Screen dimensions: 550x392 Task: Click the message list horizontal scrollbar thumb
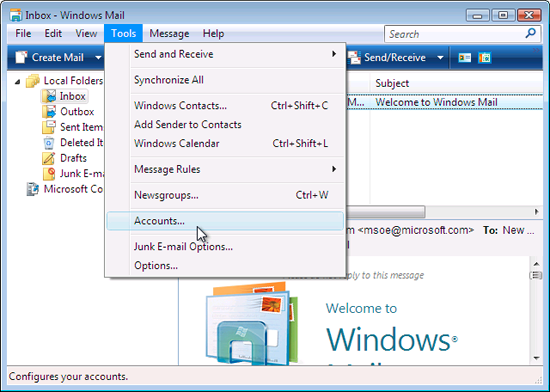pyautogui.click(x=385, y=212)
